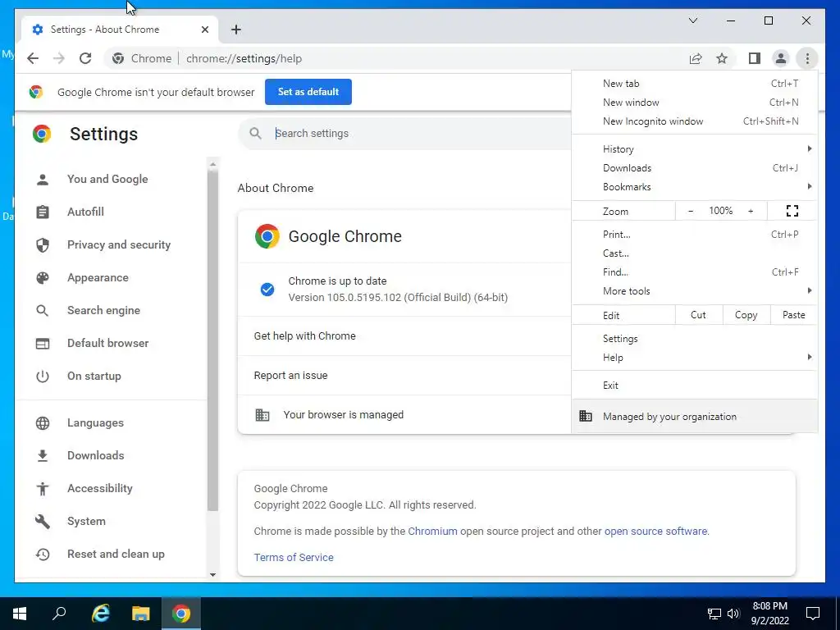Viewport: 840px width, 630px height.
Task: Choose Exit from the Chrome menu
Action: [x=694, y=386]
